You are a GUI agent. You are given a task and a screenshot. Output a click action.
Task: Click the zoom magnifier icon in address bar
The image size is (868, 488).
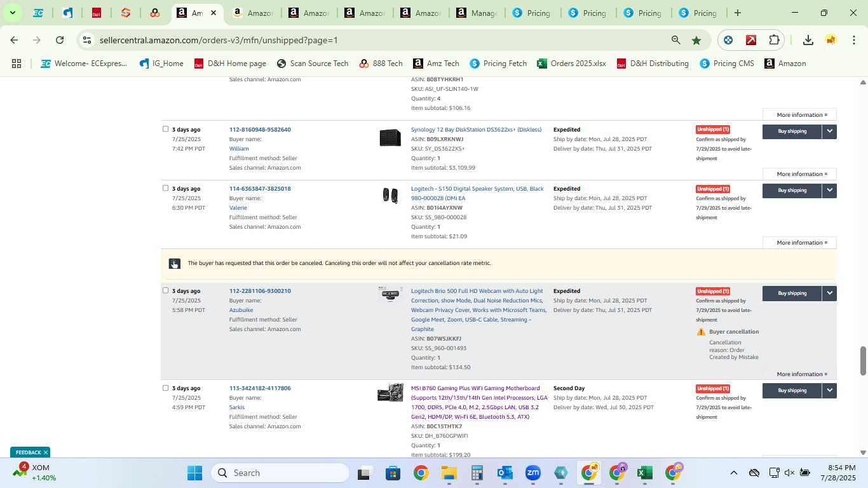[x=676, y=40]
